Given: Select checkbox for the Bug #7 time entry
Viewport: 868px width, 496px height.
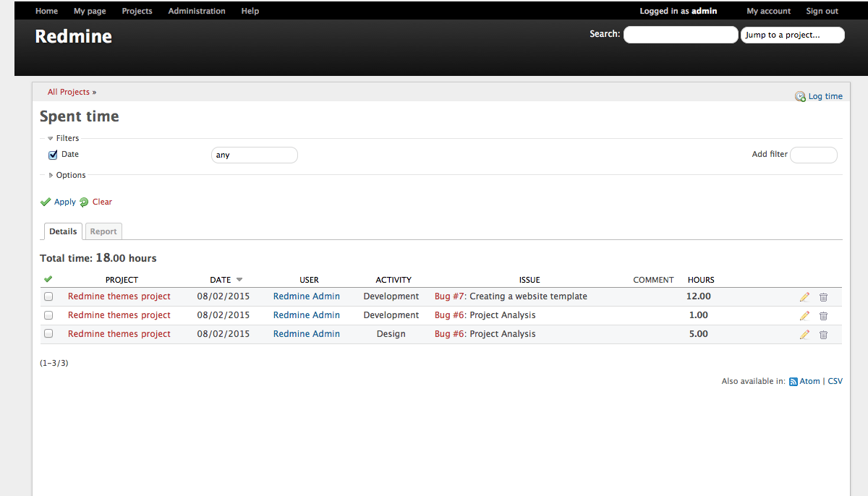Looking at the screenshot, I should pyautogui.click(x=48, y=296).
